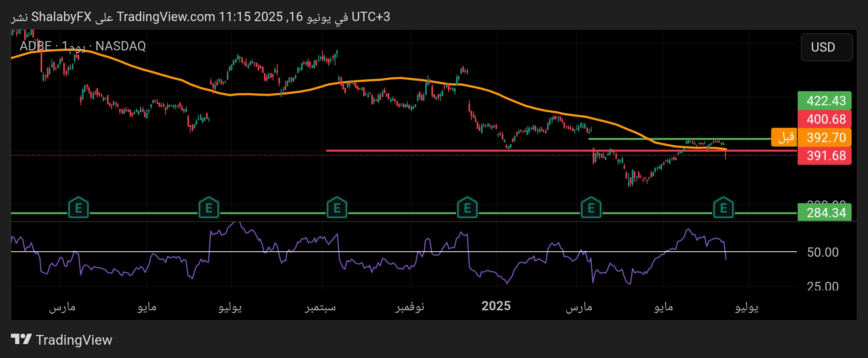868x358 pixels.
Task: Click the earnings marker right of the سبتمبر label
Action: coord(337,208)
